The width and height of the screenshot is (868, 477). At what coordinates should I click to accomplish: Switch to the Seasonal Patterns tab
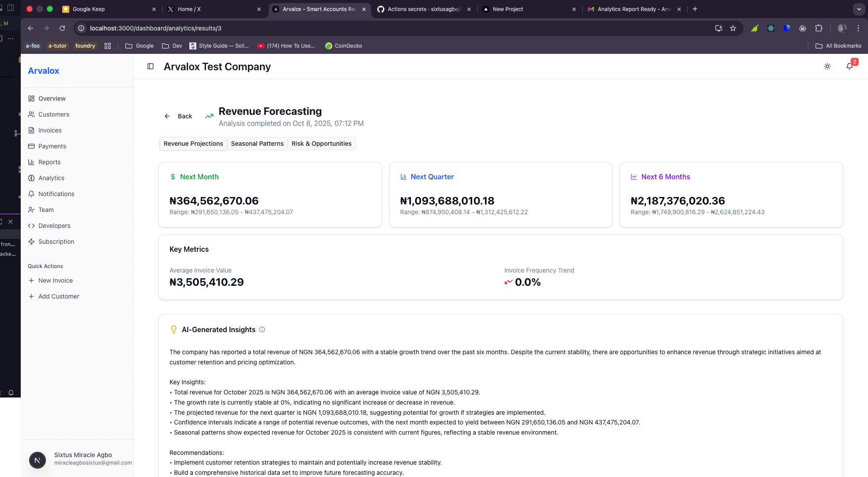pyautogui.click(x=257, y=144)
